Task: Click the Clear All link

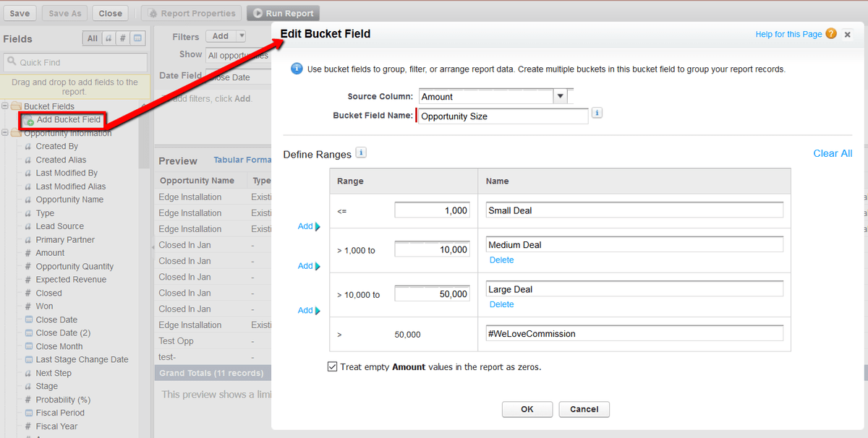Action: [833, 153]
